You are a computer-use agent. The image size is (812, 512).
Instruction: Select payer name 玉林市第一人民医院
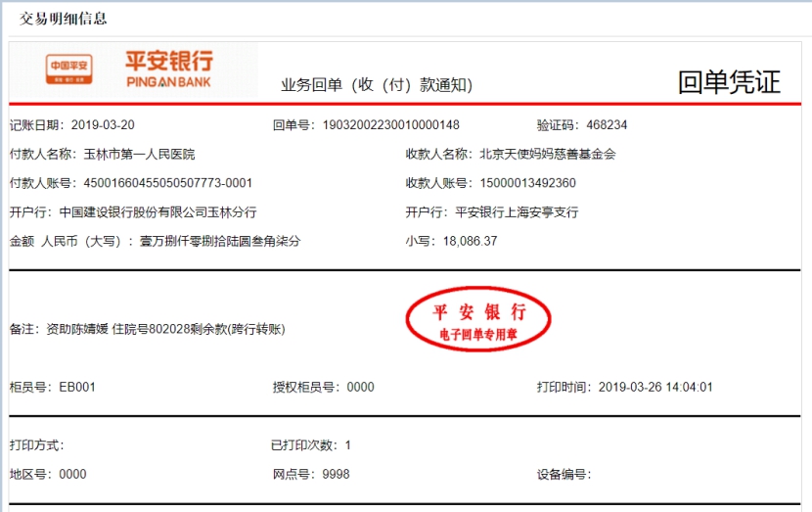(139, 154)
